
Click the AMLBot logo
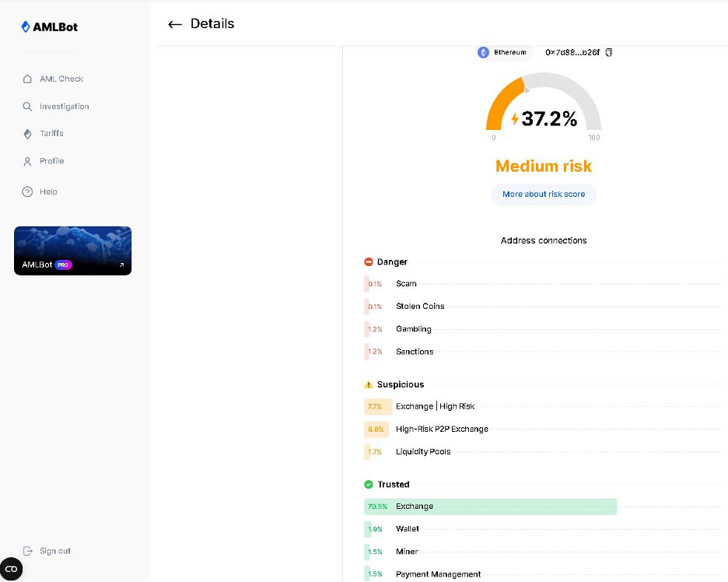[50, 27]
